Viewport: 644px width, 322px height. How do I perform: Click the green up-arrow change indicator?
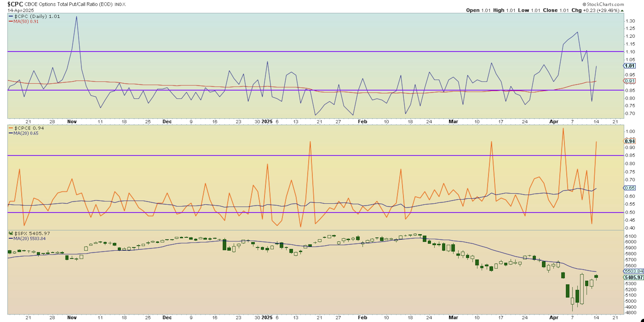click(622, 11)
